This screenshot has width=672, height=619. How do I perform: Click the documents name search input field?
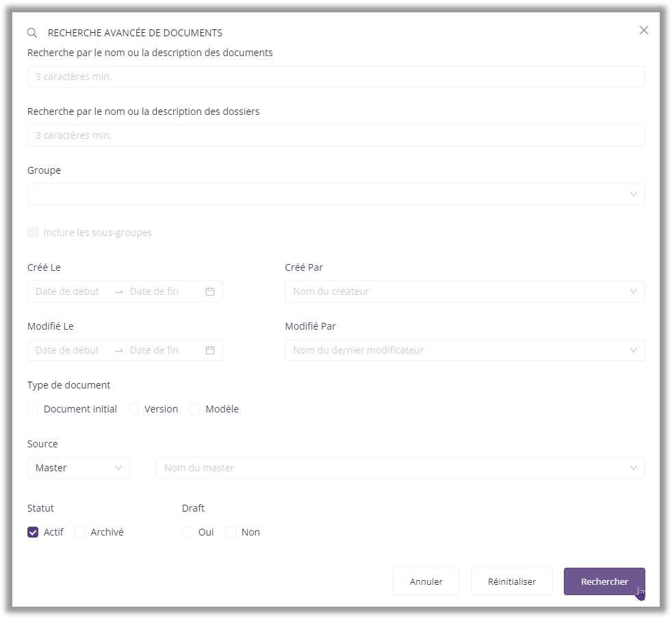coord(335,77)
